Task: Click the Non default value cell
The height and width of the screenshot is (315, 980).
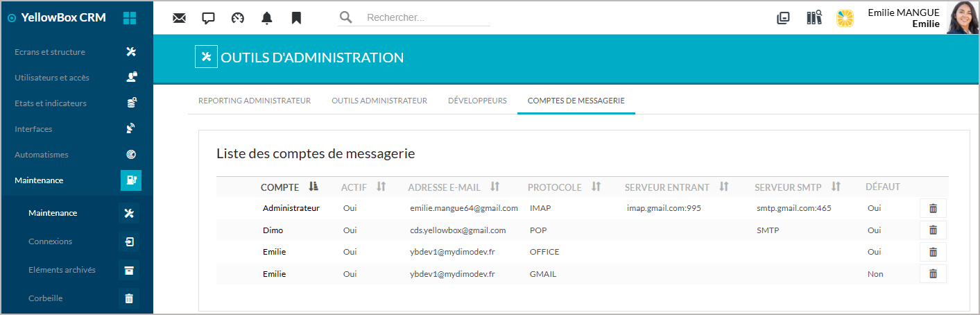Action: [875, 274]
